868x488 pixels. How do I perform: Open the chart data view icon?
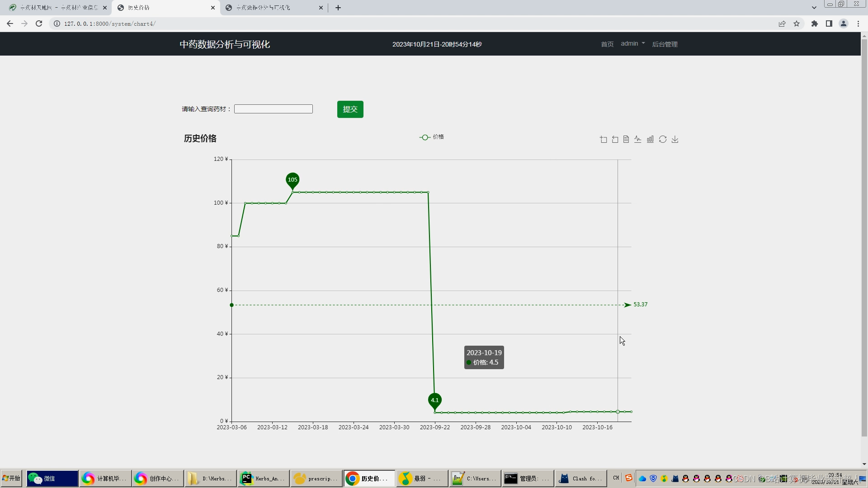click(x=626, y=140)
